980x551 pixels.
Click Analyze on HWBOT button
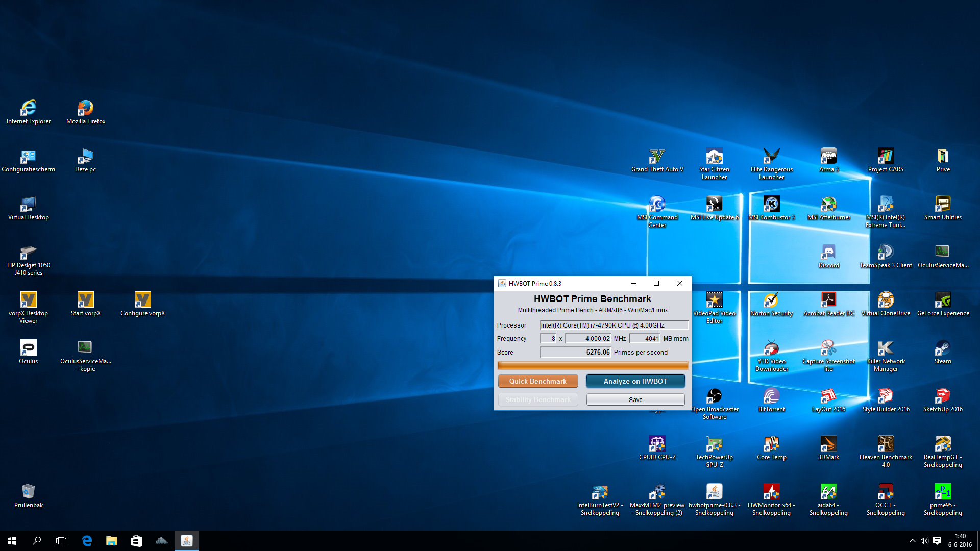point(635,381)
